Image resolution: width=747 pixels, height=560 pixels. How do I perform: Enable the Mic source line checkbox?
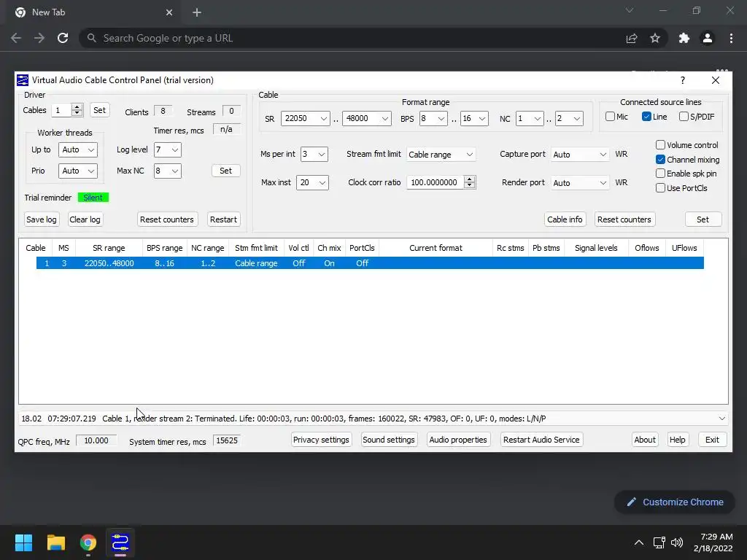[610, 116]
